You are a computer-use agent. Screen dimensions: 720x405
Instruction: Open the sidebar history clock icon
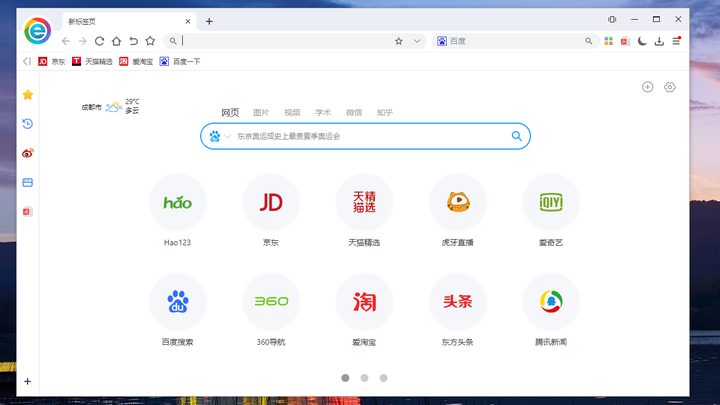[28, 124]
